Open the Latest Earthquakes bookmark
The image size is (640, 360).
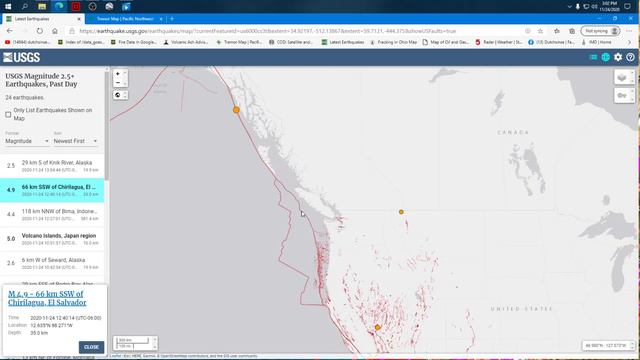click(342, 42)
